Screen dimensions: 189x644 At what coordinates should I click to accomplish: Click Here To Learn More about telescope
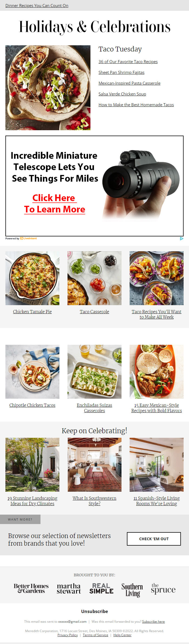[x=55, y=204]
